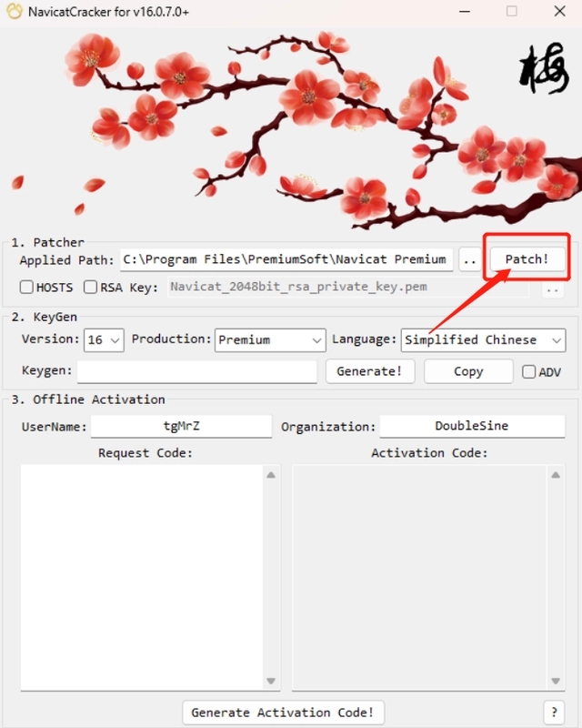Focus the Keygen text field
582x728 pixels.
196,371
